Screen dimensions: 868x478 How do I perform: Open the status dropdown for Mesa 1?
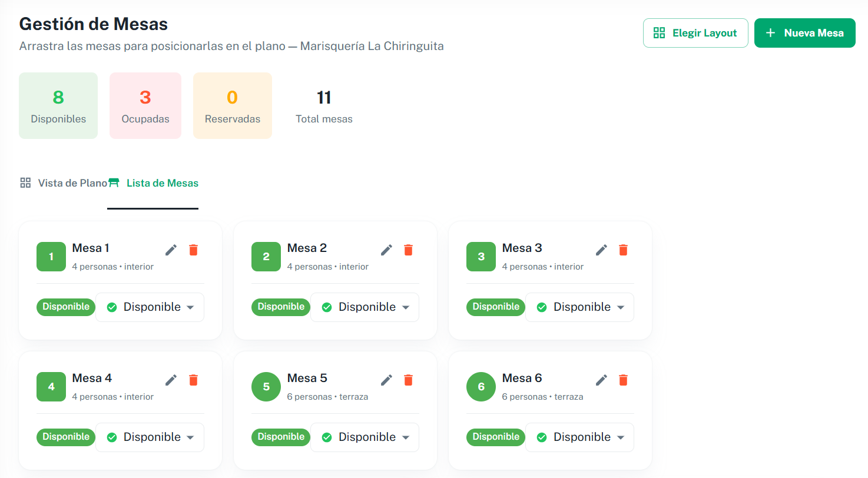pos(150,307)
